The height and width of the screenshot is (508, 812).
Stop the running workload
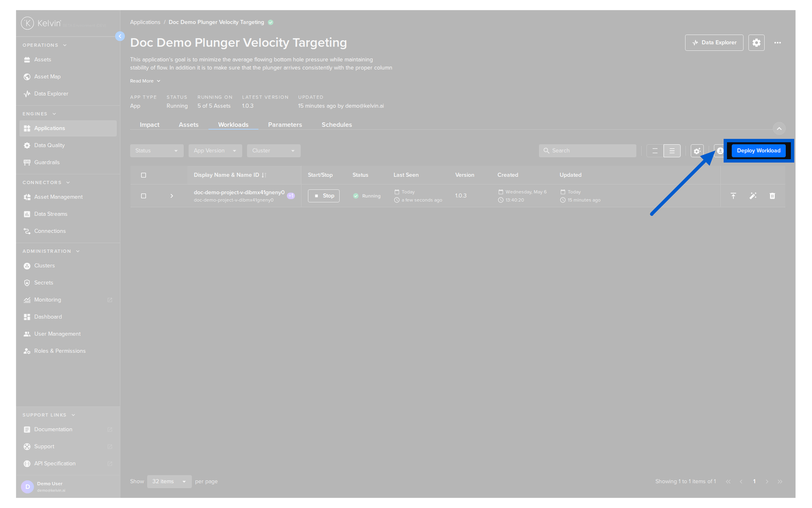[324, 196]
